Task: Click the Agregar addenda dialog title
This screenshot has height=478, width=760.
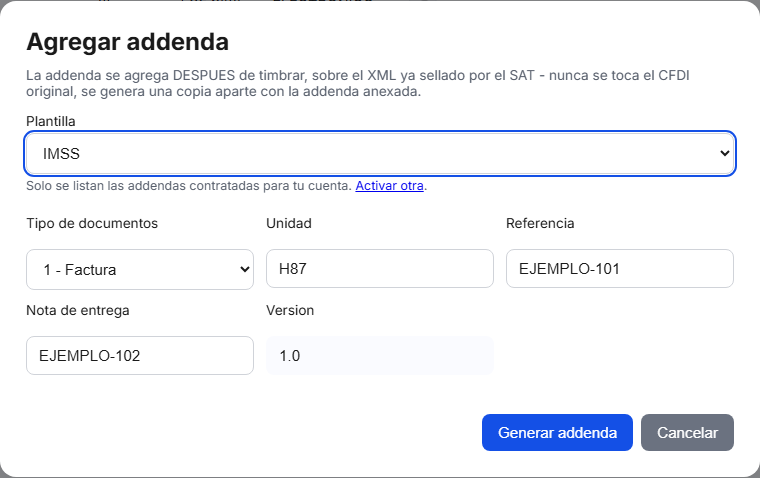Action: [x=127, y=42]
